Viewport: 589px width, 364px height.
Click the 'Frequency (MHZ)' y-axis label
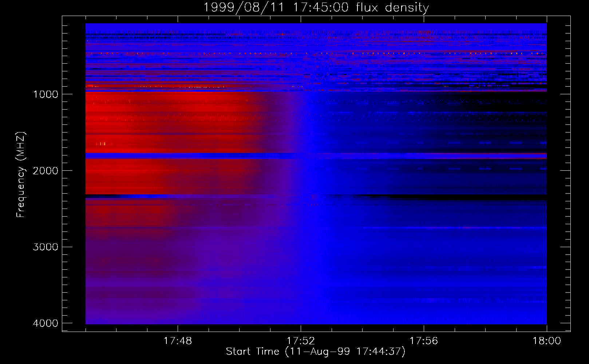[x=21, y=175]
